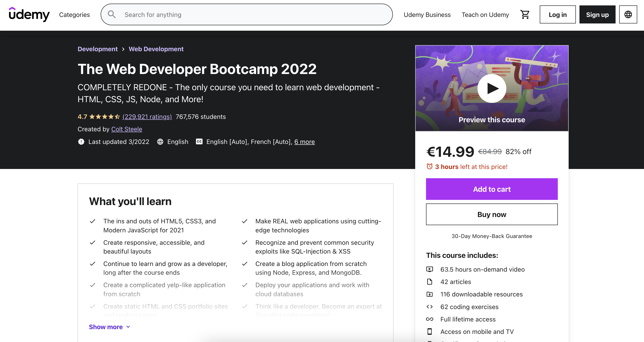The image size is (644, 342).
Task: Focus the Search for anything field
Action: point(246,14)
